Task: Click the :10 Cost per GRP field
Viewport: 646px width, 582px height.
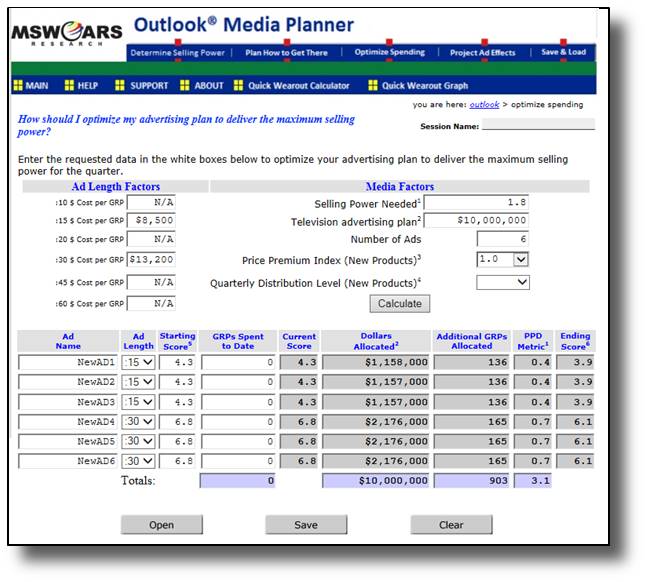Action: 151,202
